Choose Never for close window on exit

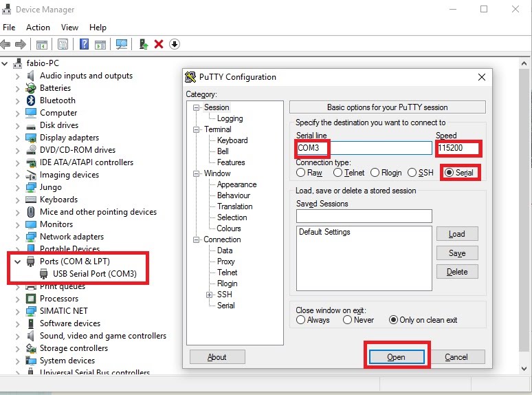(x=347, y=320)
